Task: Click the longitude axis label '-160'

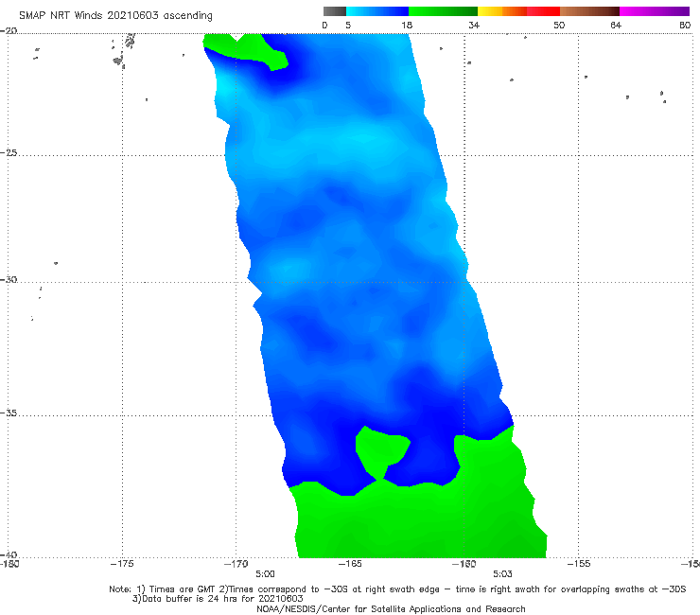Action: click(x=464, y=564)
